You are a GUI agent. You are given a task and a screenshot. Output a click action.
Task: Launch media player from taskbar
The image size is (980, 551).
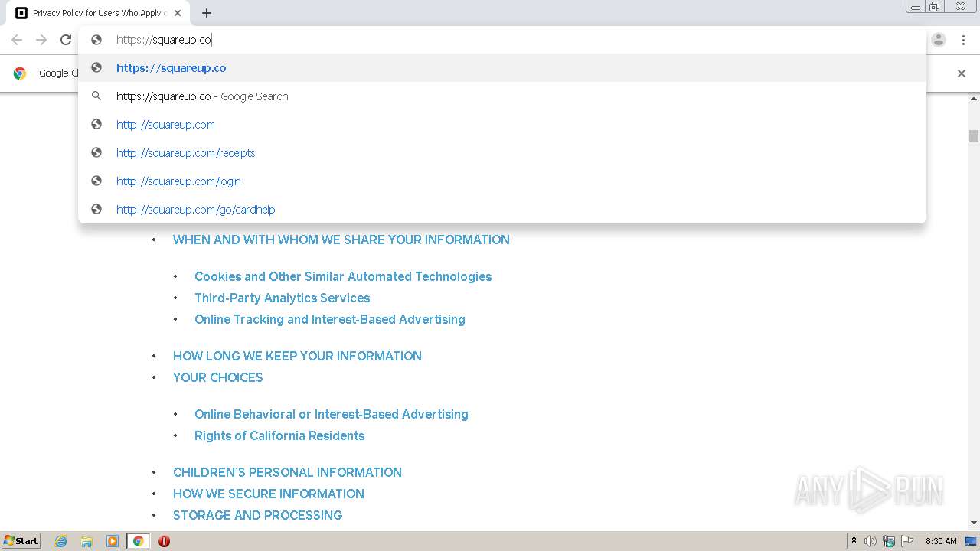113,541
